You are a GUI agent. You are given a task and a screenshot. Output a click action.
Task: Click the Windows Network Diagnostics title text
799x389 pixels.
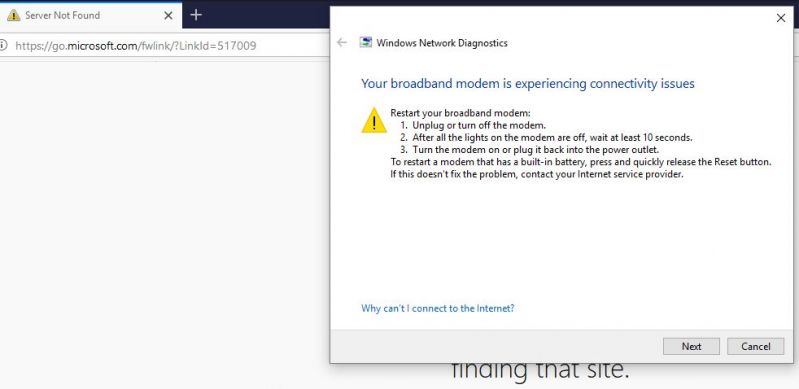click(x=442, y=43)
